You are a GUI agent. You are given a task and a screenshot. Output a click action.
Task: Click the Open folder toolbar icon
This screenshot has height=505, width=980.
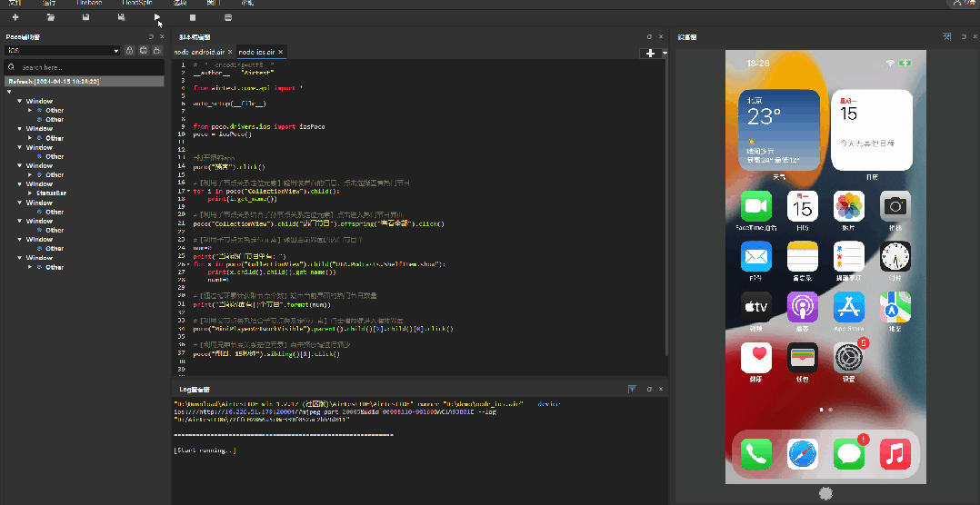[x=51, y=17]
